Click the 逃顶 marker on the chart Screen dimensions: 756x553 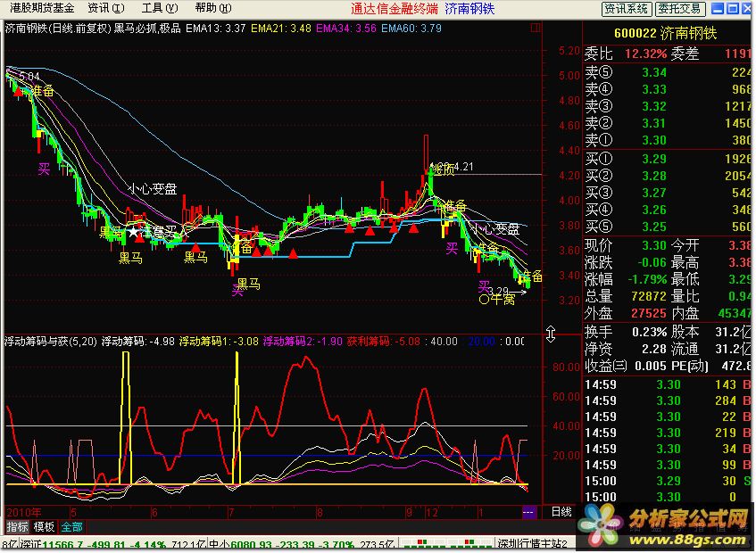pos(442,169)
